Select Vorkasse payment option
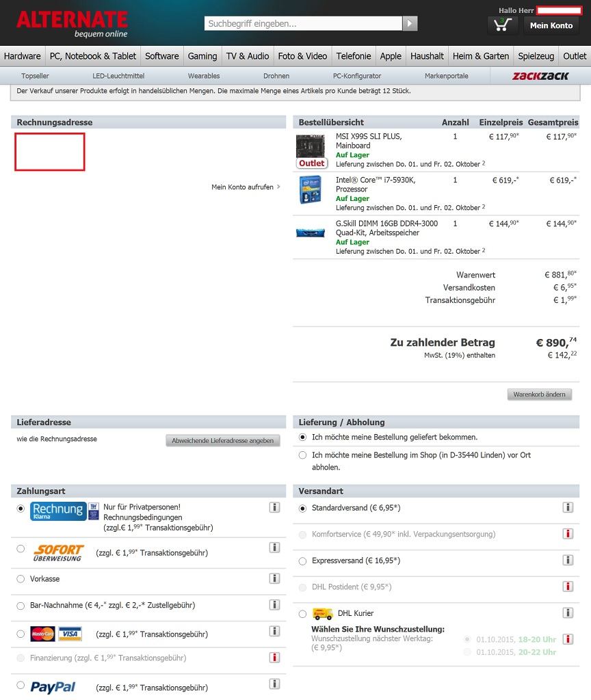The width and height of the screenshot is (591, 700). pyautogui.click(x=21, y=579)
